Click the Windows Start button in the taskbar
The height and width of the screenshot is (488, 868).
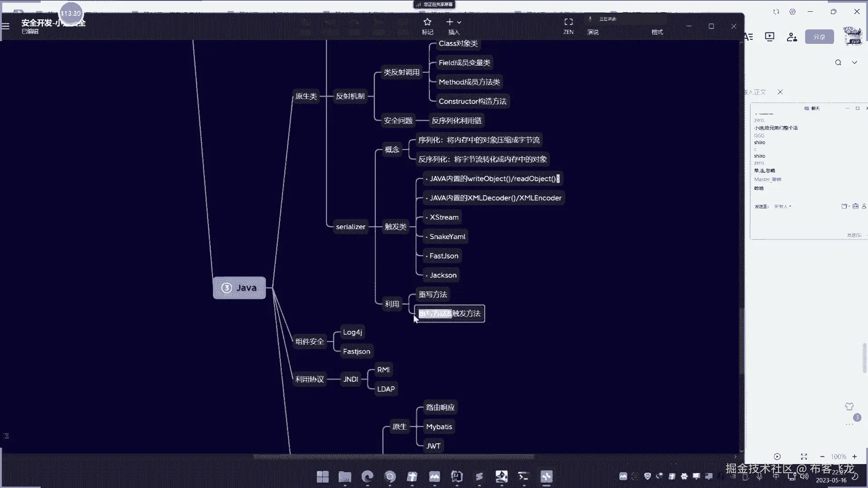click(x=323, y=477)
